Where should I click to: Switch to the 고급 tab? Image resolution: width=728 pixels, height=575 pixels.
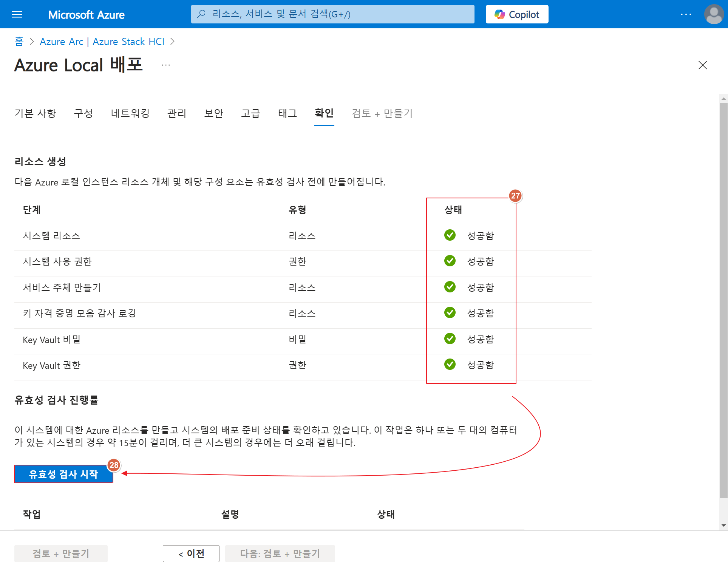tap(251, 113)
